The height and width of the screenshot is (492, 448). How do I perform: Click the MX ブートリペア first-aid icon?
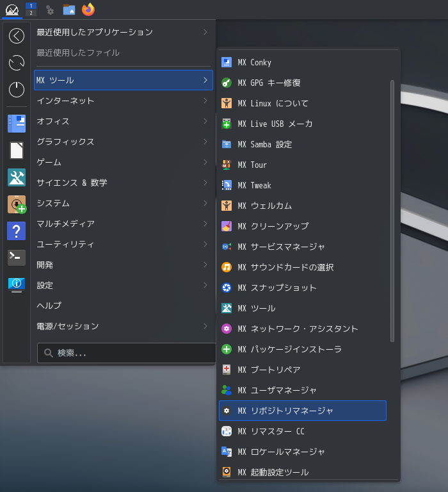click(x=227, y=370)
